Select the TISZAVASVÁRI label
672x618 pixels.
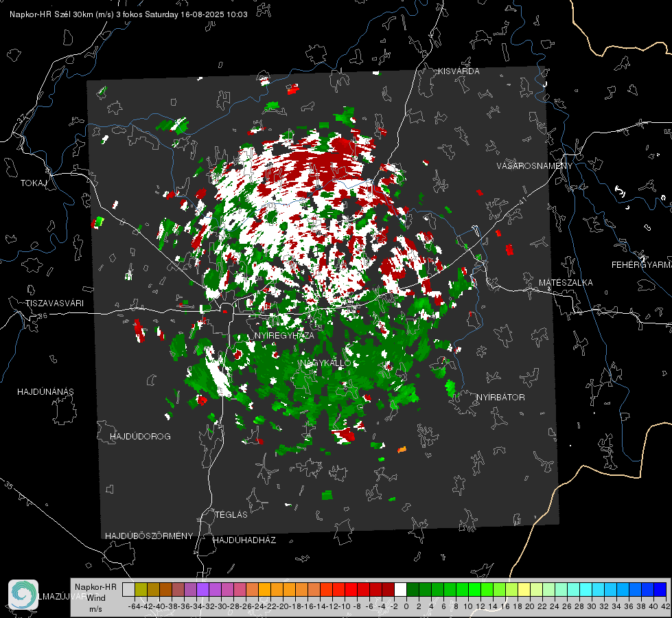tap(54, 304)
